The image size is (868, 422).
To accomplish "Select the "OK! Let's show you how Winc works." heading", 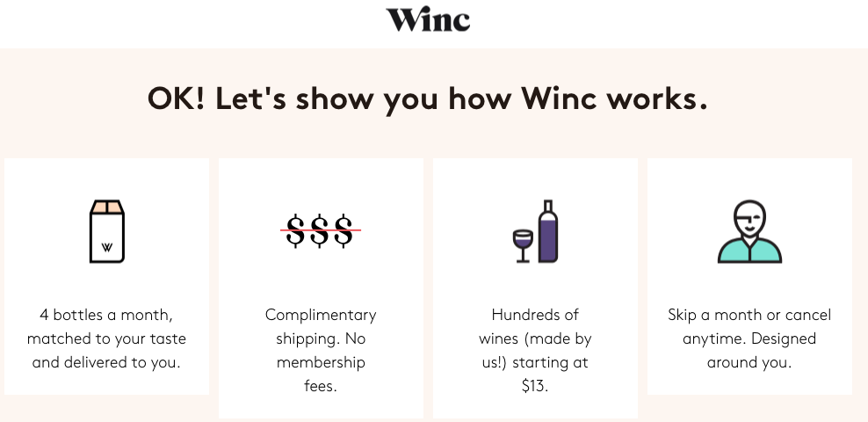I will 428,98.
